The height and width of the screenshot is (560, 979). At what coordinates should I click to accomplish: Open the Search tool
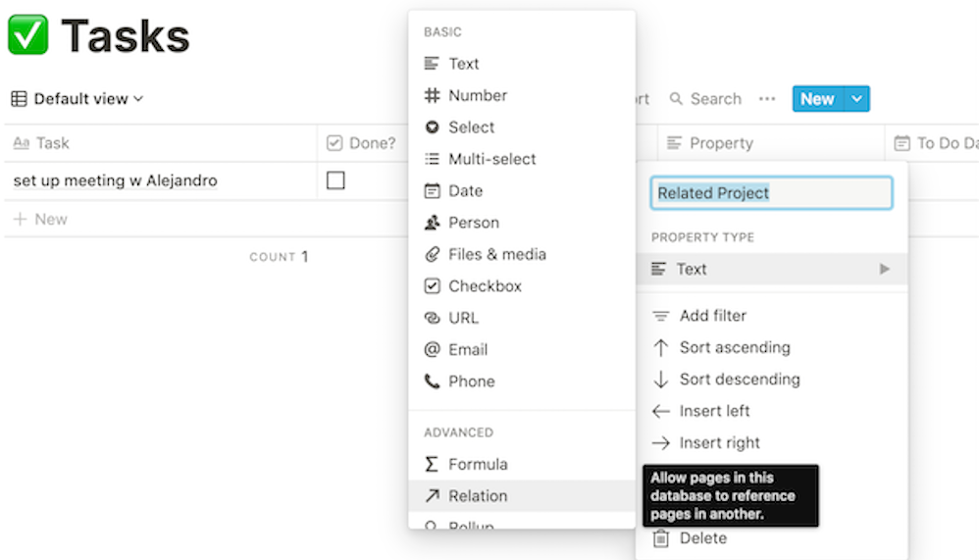pos(705,99)
